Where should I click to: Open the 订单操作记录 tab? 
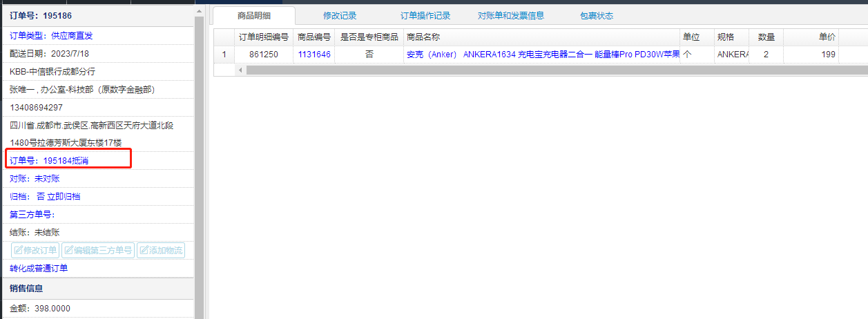425,16
